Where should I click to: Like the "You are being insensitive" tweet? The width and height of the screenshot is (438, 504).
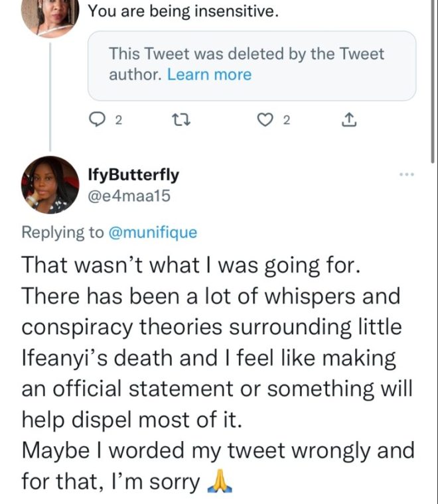point(265,120)
